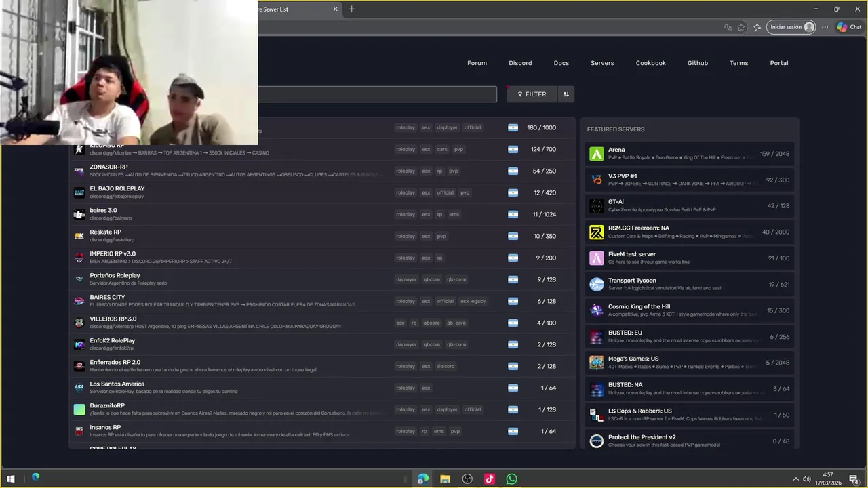This screenshot has width=868, height=488.
Task: Click discord tag on Enfierrados RP row
Action: (446, 366)
